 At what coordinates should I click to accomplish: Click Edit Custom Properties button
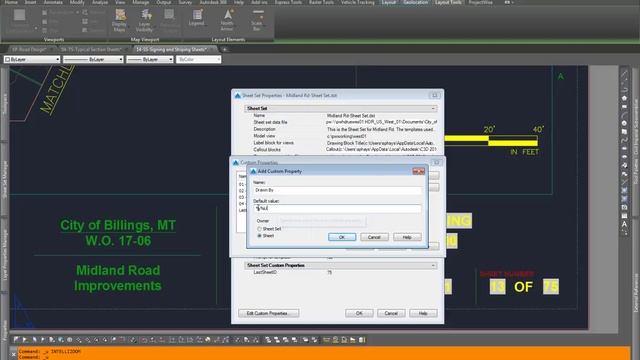(x=269, y=313)
